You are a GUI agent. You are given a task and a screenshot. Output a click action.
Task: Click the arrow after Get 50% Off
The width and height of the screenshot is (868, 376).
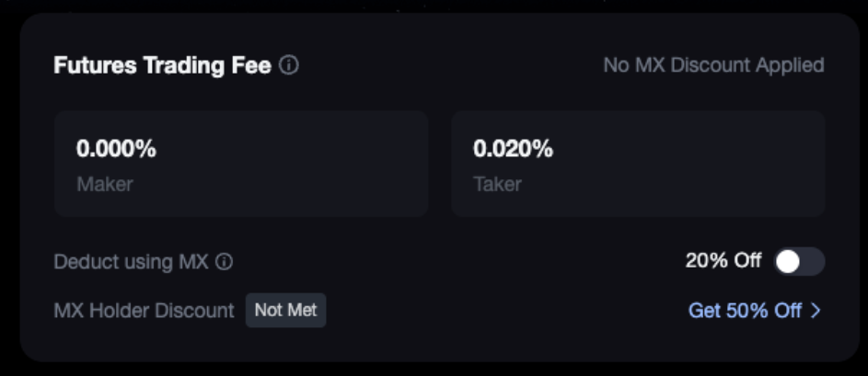(816, 311)
